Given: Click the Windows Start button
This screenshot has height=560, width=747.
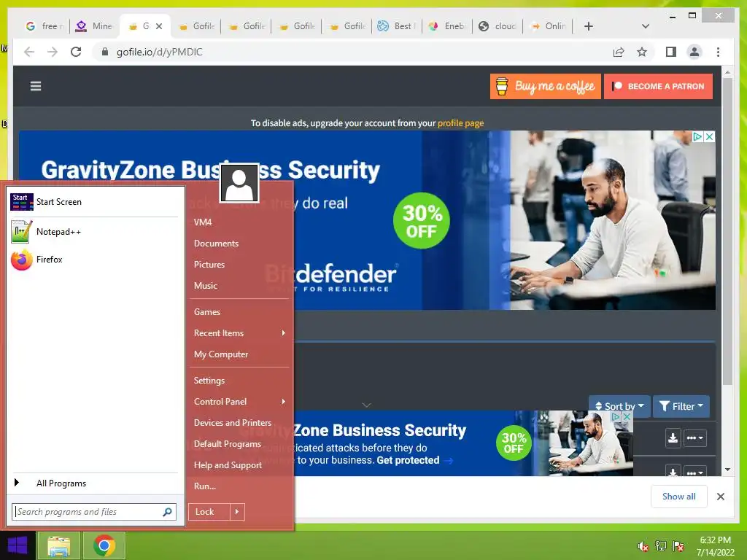Looking at the screenshot, I should (x=18, y=545).
